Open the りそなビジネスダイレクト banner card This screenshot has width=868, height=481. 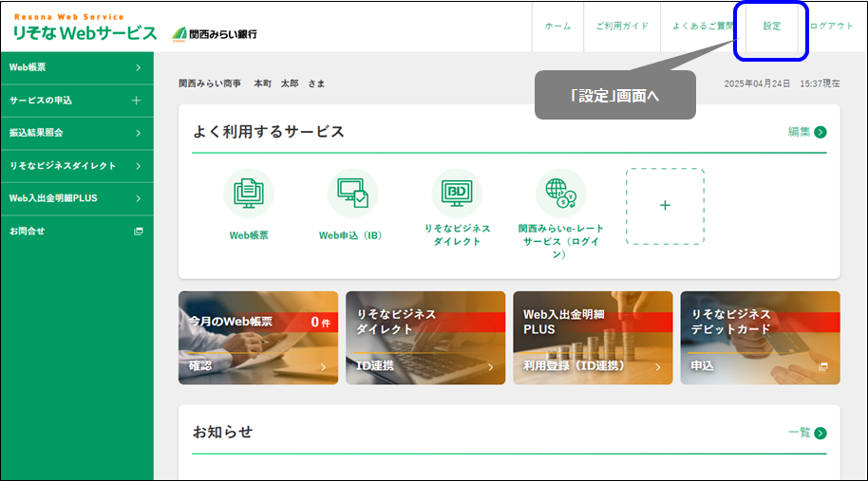425,338
